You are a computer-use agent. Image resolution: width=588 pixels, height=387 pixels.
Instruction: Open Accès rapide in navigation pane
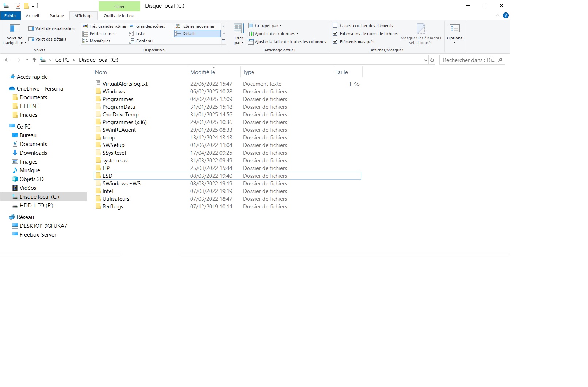[32, 77]
